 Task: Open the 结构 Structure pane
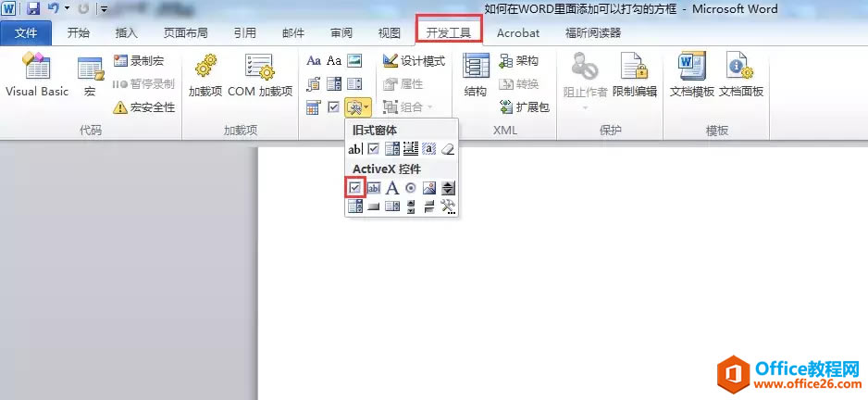tap(476, 77)
